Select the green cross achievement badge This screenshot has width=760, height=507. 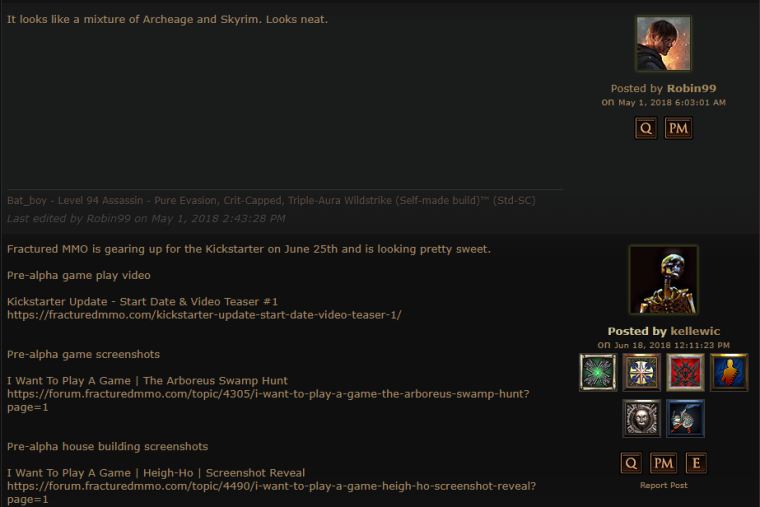pos(598,372)
